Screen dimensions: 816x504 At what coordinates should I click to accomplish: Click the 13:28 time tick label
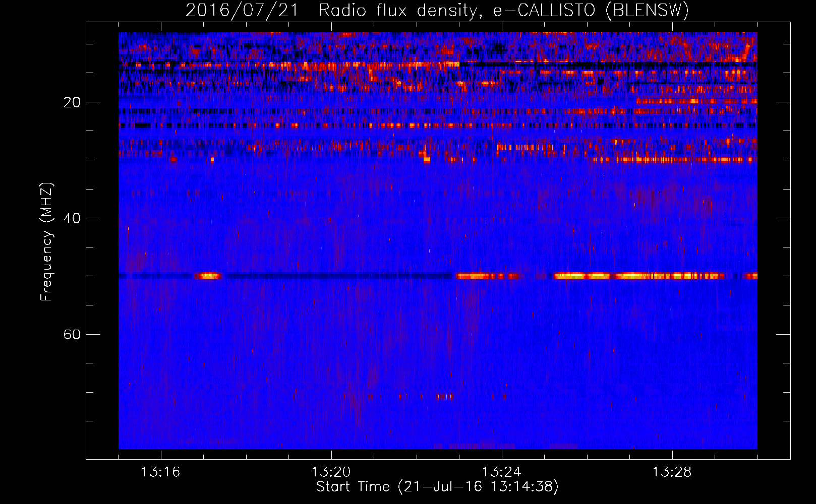point(672,472)
